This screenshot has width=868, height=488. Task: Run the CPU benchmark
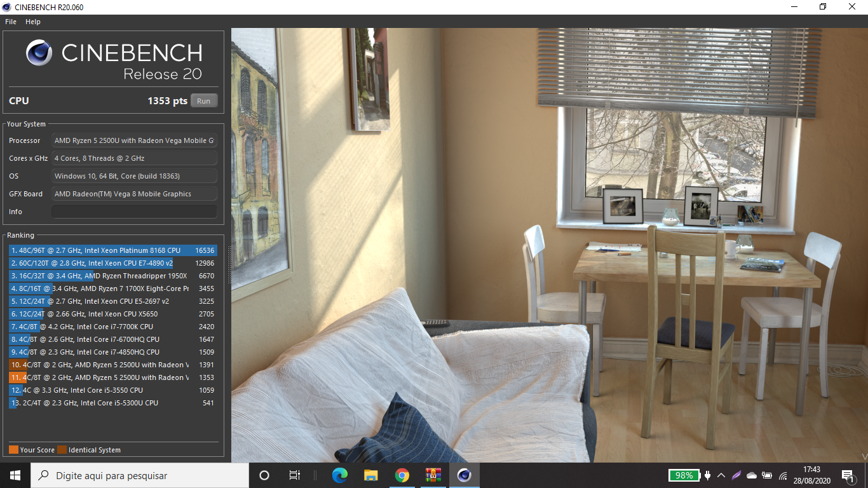(x=204, y=101)
